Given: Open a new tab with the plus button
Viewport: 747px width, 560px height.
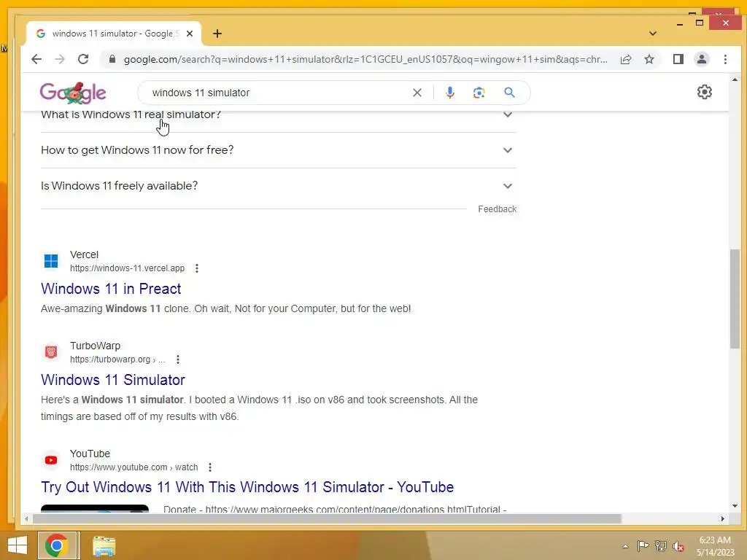Looking at the screenshot, I should tap(217, 34).
